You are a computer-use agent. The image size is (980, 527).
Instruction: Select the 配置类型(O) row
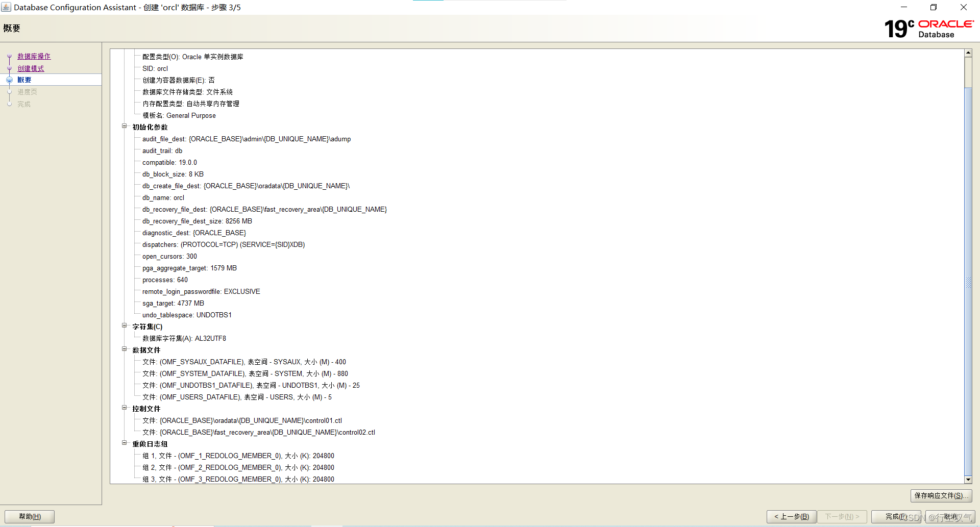point(193,57)
